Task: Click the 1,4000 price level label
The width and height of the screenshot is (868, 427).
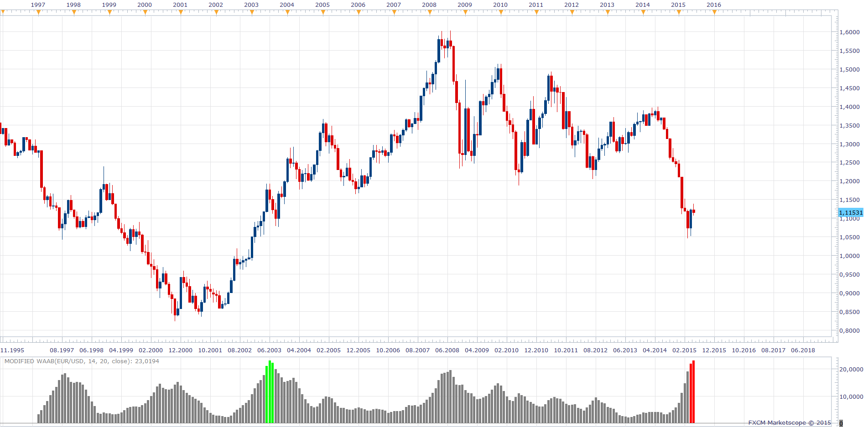Action: 850,107
